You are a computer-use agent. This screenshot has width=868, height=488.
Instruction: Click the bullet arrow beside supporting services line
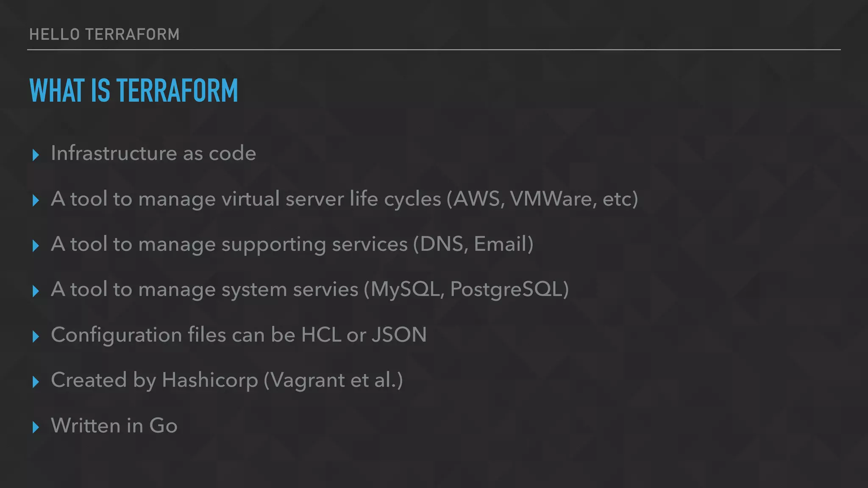tap(36, 246)
